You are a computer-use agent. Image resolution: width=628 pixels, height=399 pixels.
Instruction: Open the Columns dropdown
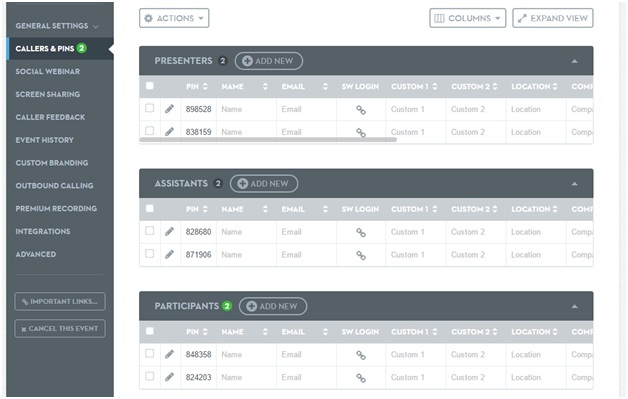(x=467, y=18)
